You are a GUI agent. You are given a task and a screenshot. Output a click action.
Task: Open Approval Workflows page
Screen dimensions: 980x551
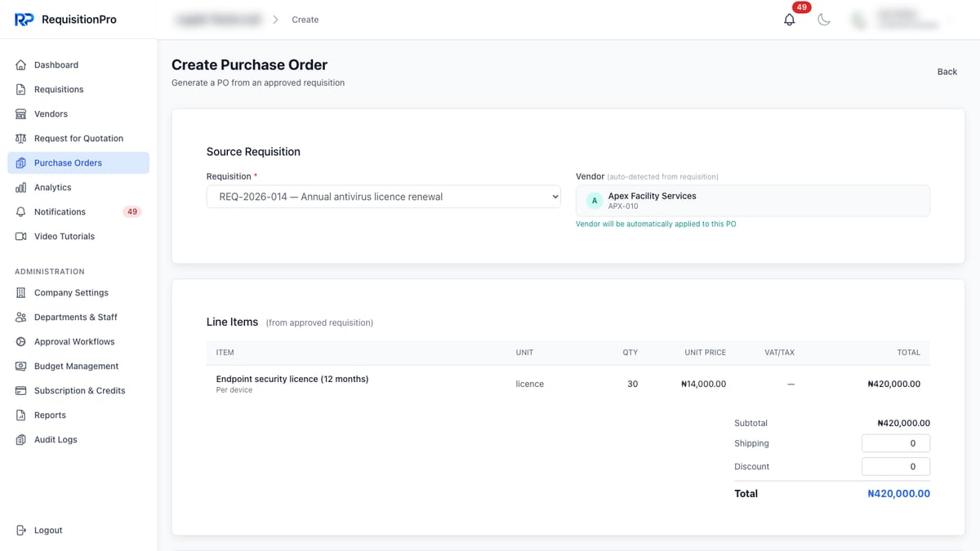pos(78,342)
